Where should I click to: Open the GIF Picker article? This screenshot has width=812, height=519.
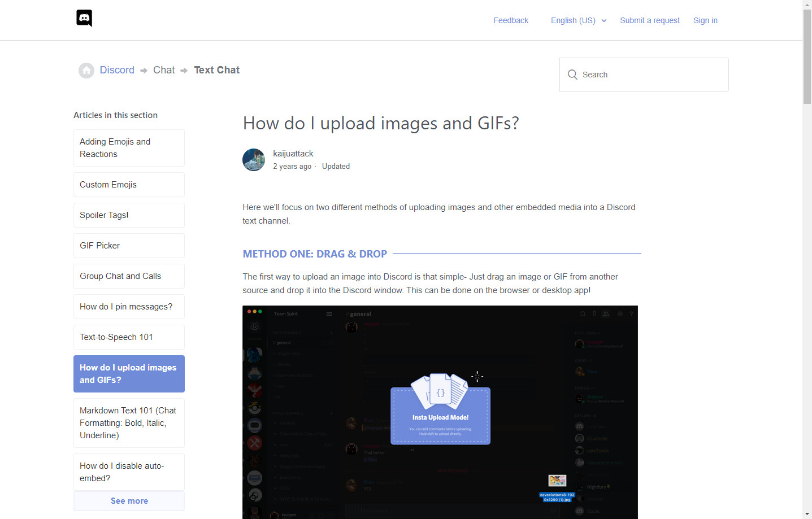click(x=129, y=246)
